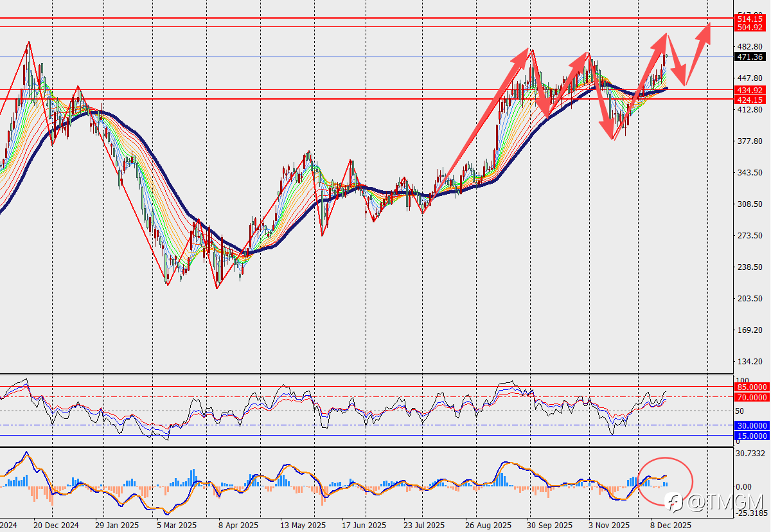
Task: Click the black 471.36 current price tag
Action: tap(750, 57)
